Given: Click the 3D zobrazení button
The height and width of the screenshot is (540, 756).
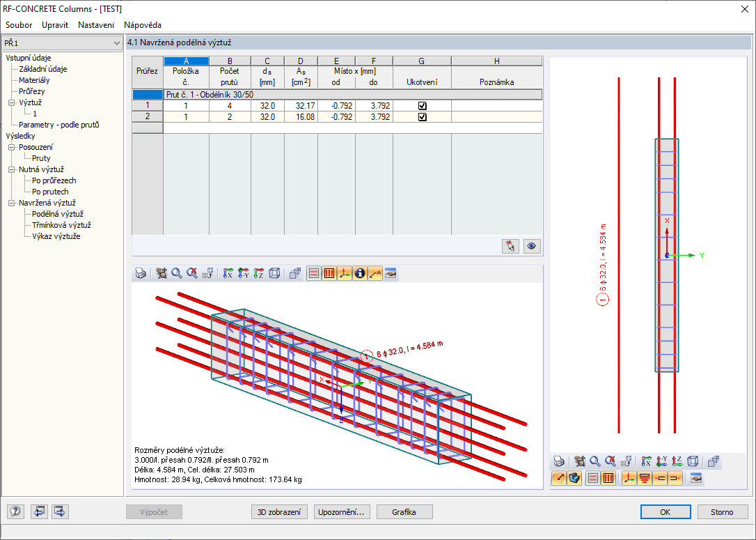Looking at the screenshot, I should pyautogui.click(x=279, y=512).
